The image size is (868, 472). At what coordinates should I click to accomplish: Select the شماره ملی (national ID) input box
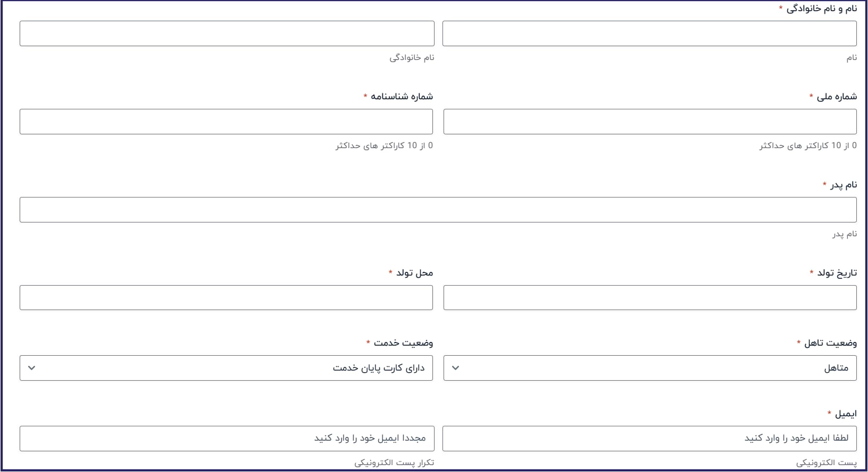point(650,122)
